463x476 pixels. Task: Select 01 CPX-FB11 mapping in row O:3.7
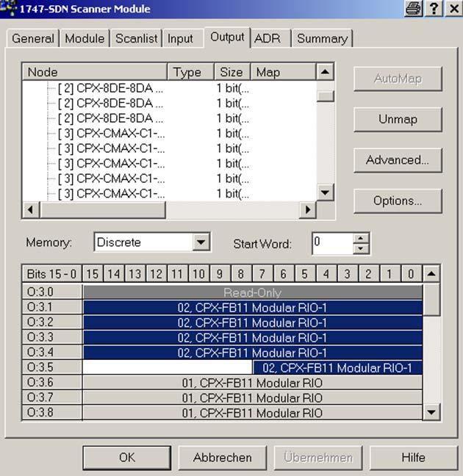point(253,397)
